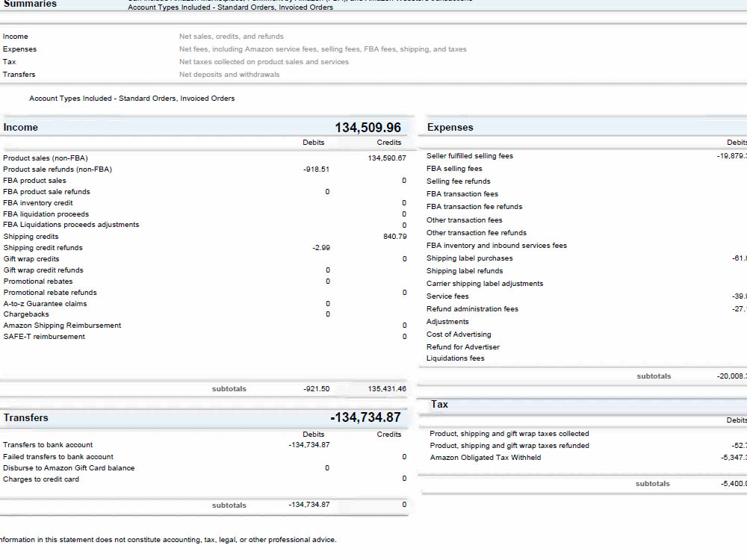The width and height of the screenshot is (747, 560).
Task: Click the Promotional rebate refunds label
Action: point(50,293)
